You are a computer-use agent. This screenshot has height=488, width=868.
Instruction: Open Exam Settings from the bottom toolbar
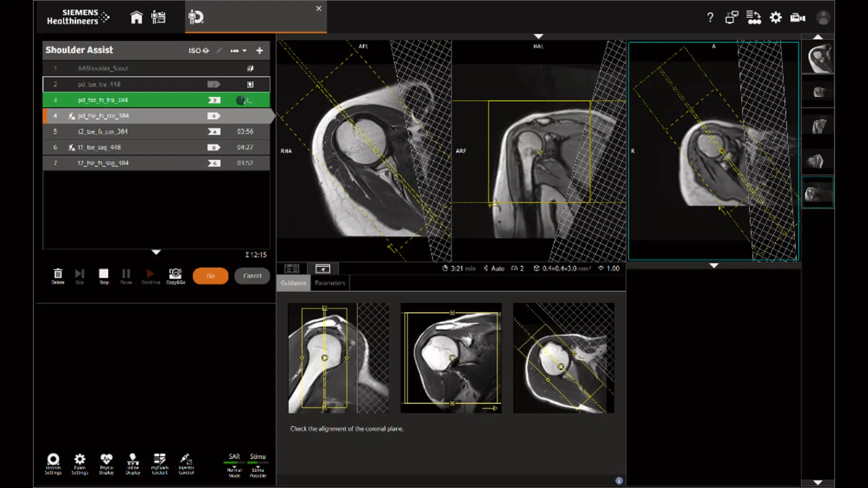click(80, 461)
